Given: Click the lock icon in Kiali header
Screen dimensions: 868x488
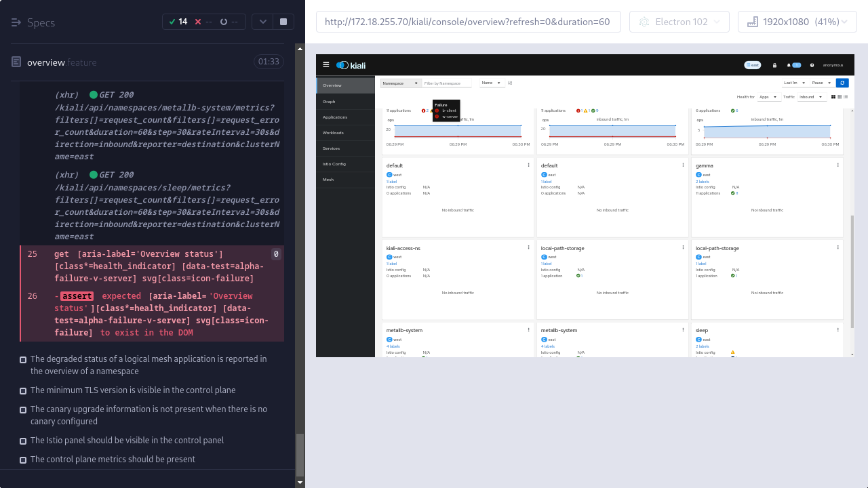Looking at the screenshot, I should pyautogui.click(x=774, y=65).
